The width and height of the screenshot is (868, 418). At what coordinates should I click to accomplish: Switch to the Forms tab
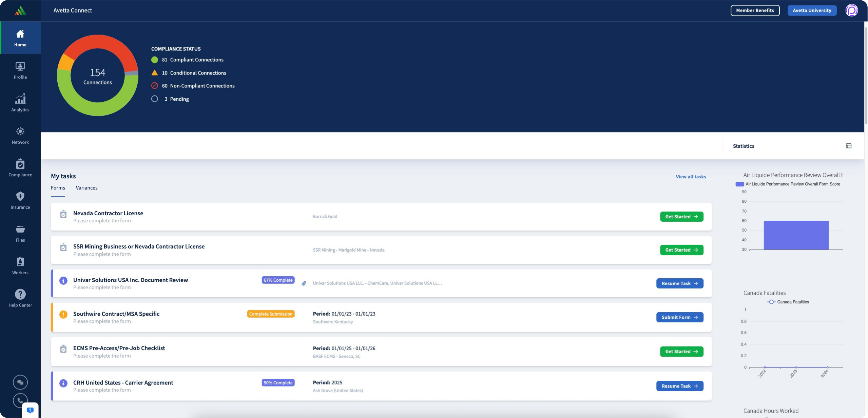(58, 188)
